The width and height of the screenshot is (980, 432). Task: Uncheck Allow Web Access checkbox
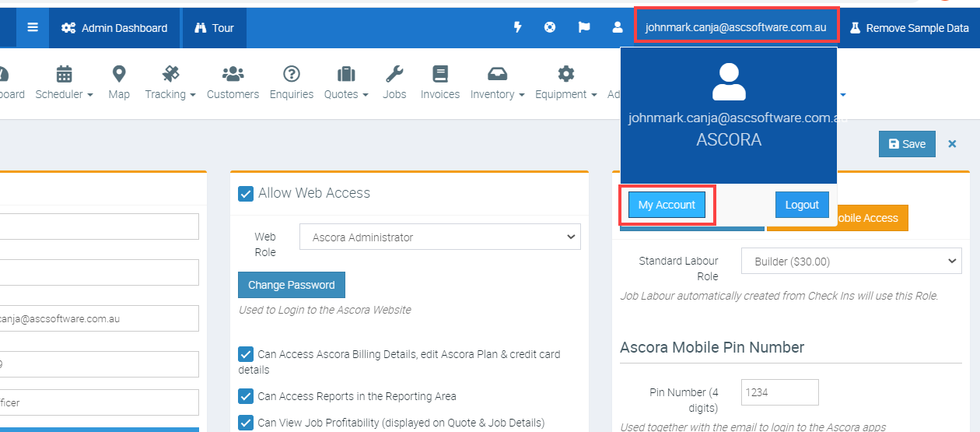pyautogui.click(x=246, y=194)
